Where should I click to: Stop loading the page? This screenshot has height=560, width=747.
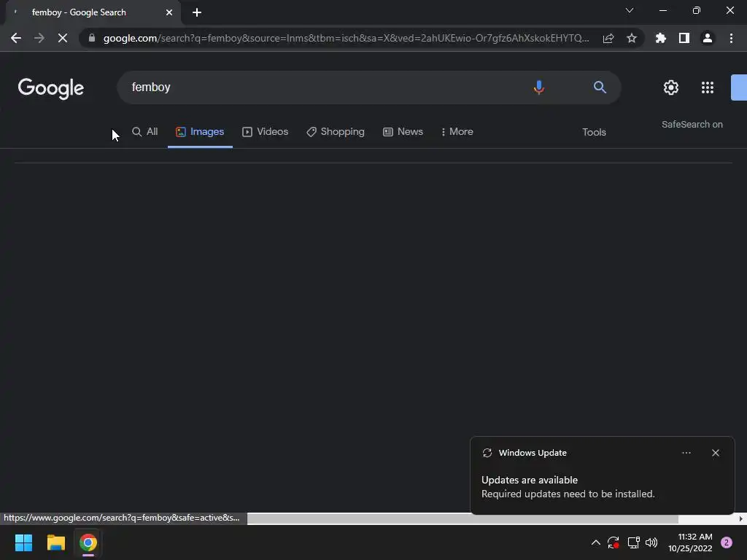(x=63, y=38)
